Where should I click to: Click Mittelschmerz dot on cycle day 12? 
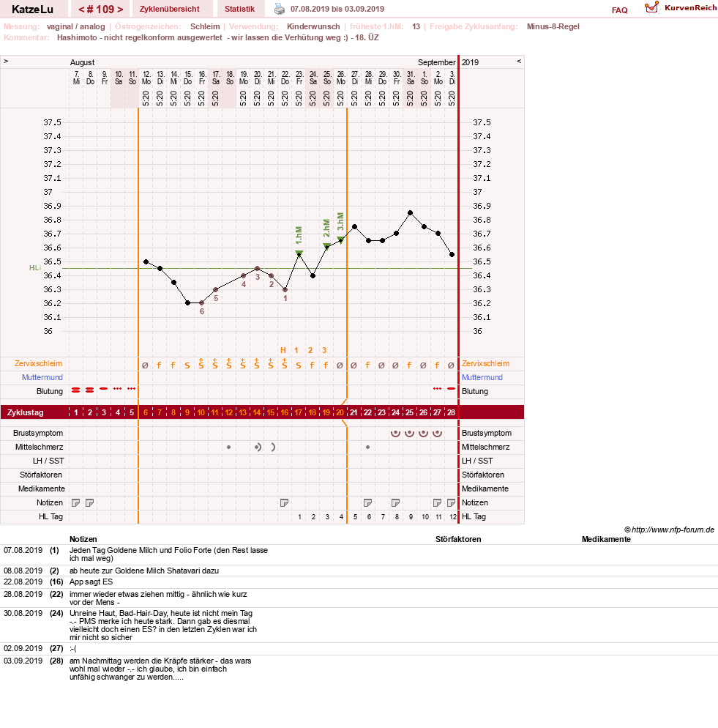click(229, 447)
